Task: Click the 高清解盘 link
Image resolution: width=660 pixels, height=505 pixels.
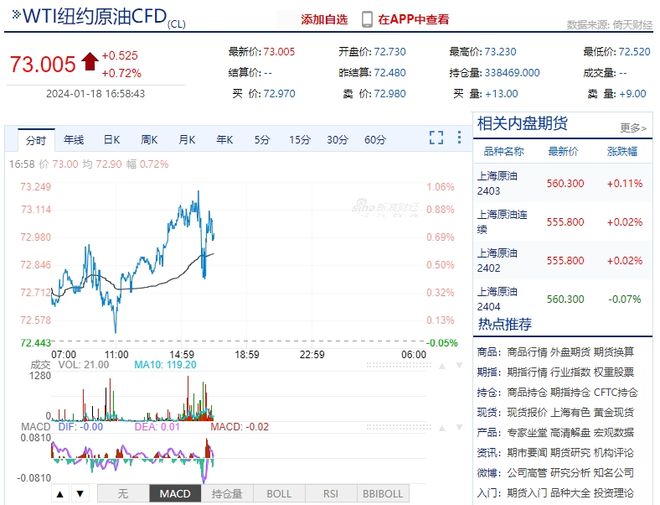Action: pyautogui.click(x=570, y=433)
